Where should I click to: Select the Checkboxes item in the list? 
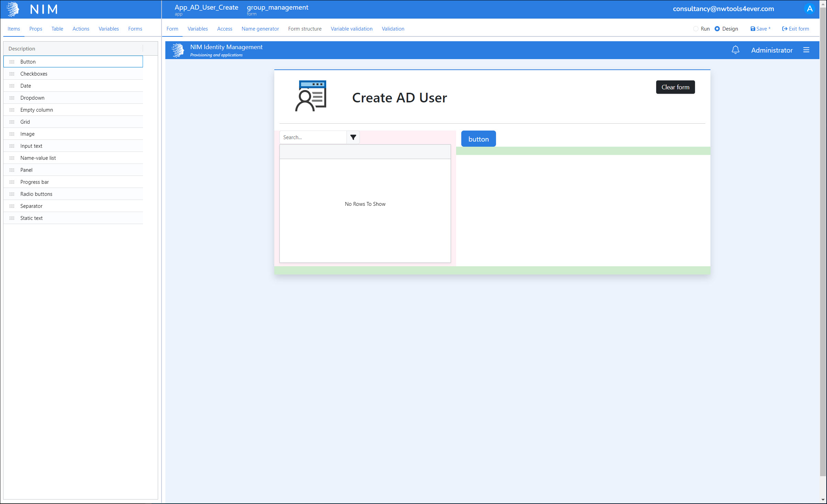34,74
